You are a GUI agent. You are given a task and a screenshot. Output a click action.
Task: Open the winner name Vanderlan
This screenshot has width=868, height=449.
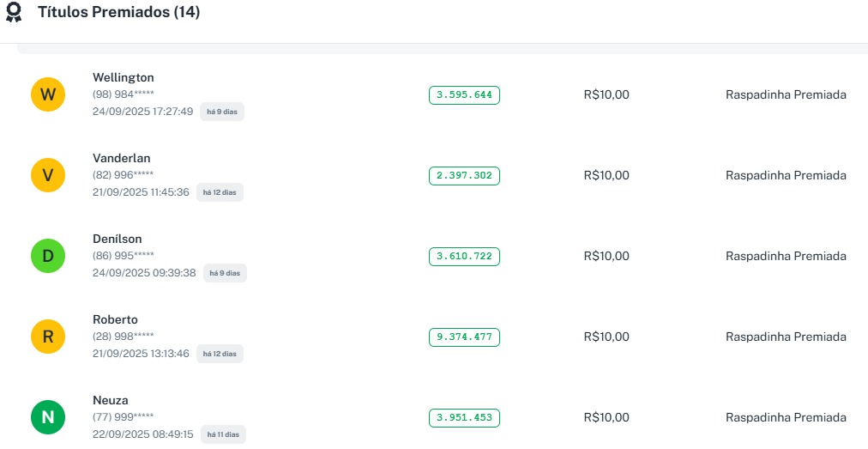122,158
